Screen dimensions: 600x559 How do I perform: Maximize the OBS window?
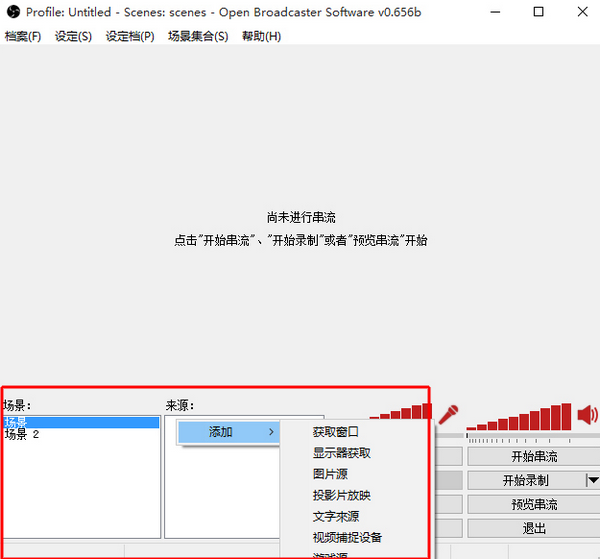538,12
